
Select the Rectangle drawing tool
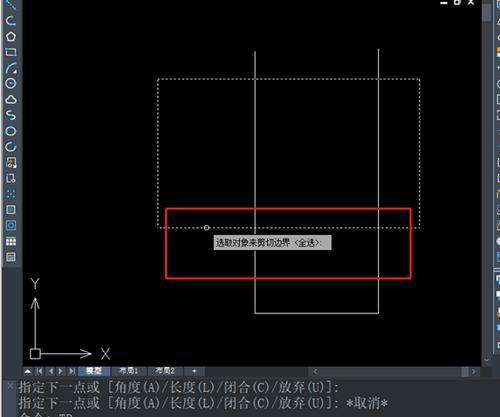pos(11,52)
